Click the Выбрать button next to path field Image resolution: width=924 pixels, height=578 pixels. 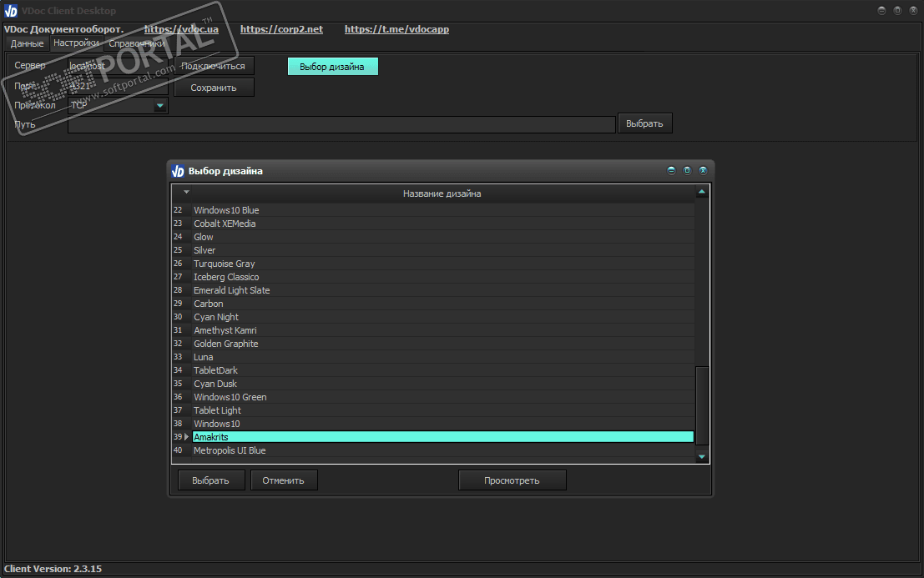pos(644,123)
